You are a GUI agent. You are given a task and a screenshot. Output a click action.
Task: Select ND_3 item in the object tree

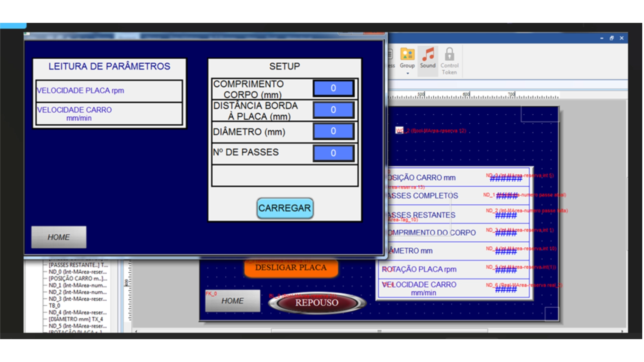click(x=77, y=299)
